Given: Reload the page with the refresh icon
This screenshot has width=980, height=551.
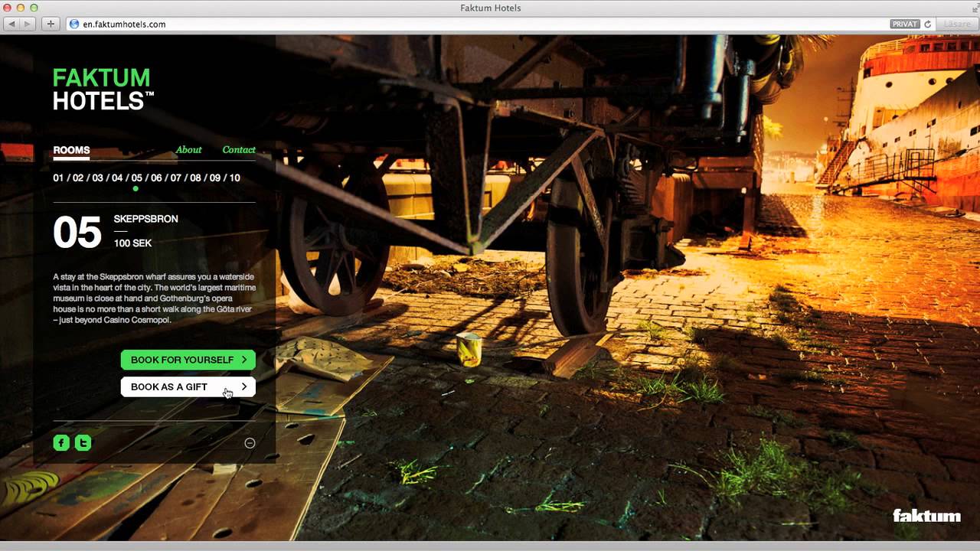Looking at the screenshot, I should tap(927, 24).
